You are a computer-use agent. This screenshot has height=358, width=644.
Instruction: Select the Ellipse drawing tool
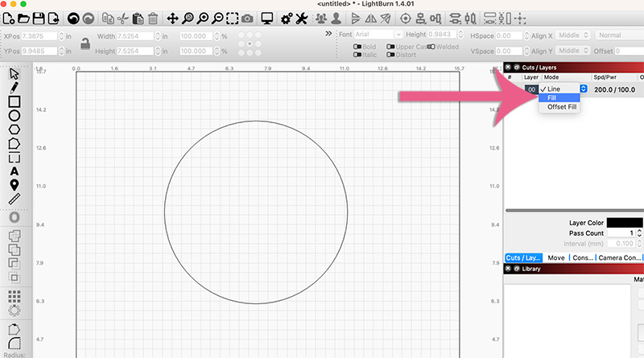pos(14,115)
